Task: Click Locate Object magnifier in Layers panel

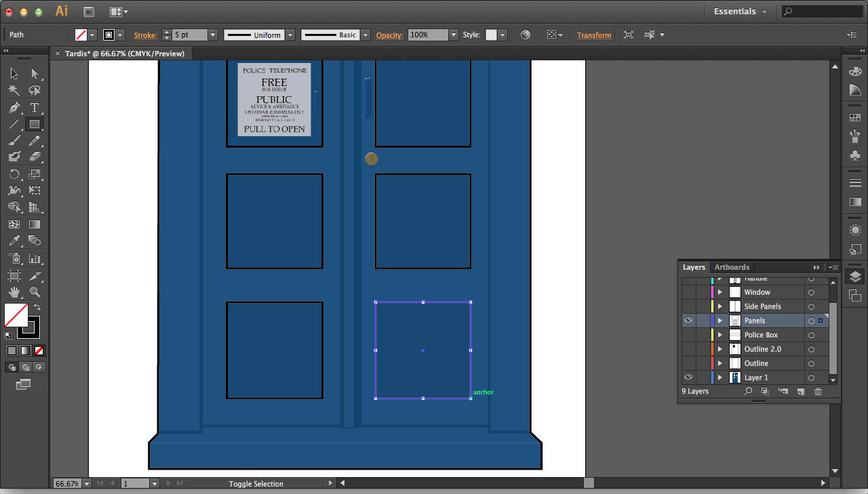Action: tap(748, 391)
